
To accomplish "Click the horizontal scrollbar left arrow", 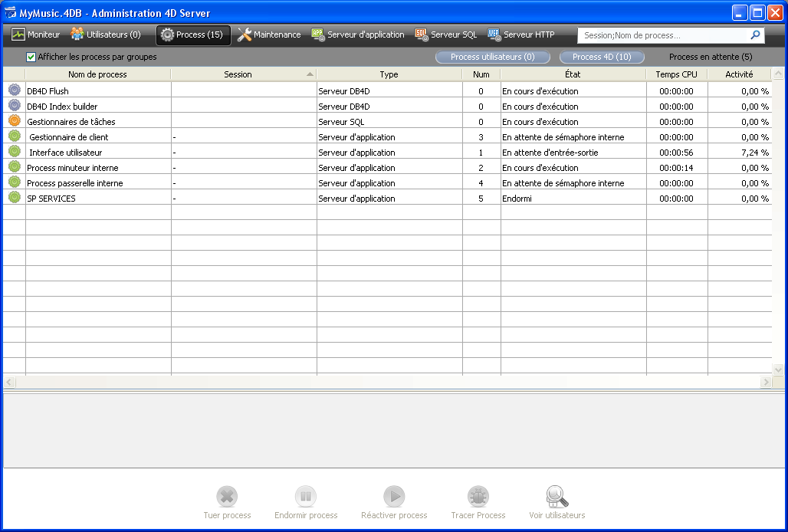I will pos(9,383).
